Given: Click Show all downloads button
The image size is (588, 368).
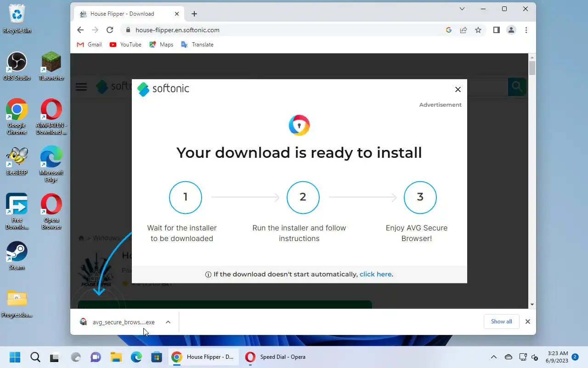Looking at the screenshot, I should pos(501,322).
